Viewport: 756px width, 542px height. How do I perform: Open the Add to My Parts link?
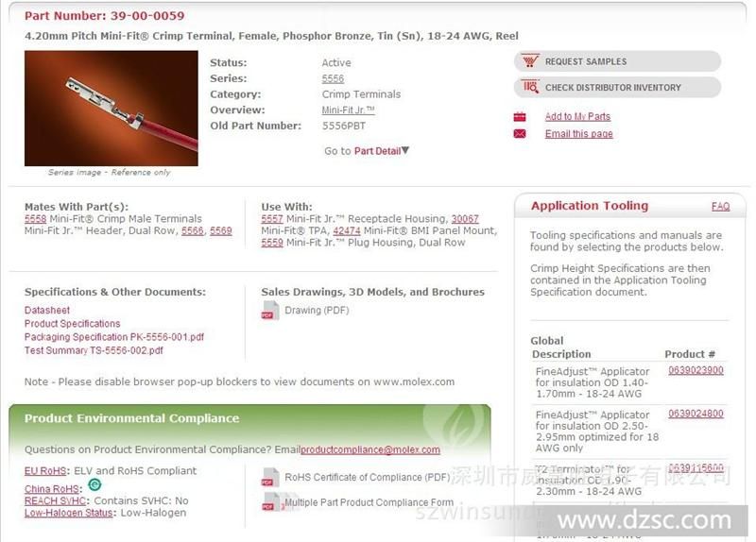coord(577,116)
